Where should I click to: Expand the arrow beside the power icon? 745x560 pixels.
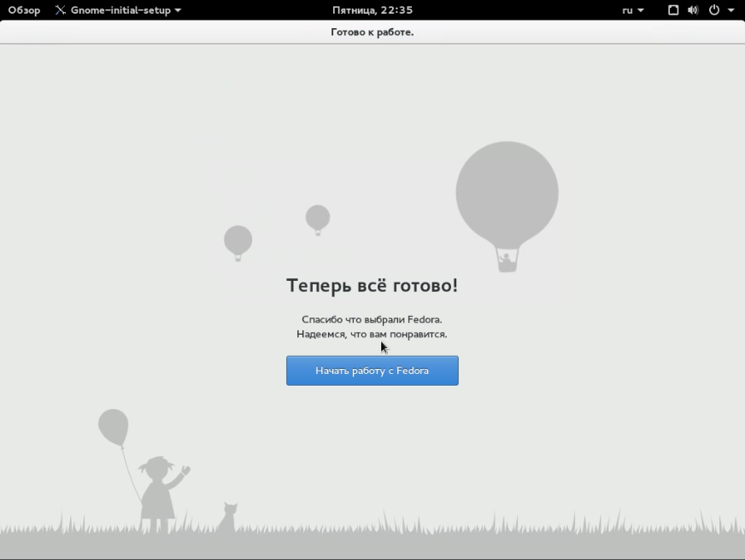[x=731, y=10]
